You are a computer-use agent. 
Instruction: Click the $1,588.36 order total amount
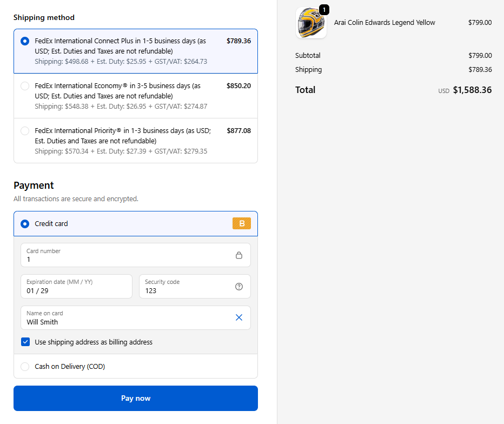click(x=472, y=90)
